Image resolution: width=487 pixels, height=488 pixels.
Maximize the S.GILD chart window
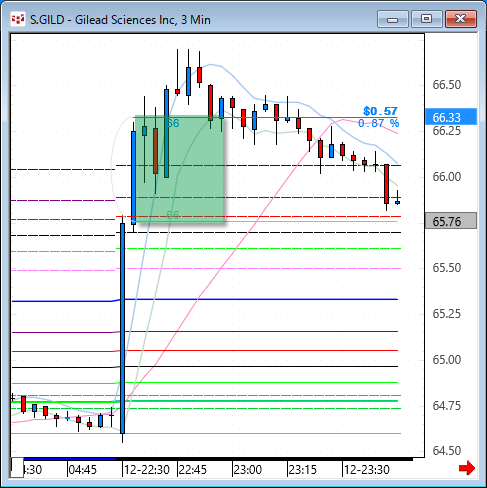pyautogui.click(x=426, y=19)
